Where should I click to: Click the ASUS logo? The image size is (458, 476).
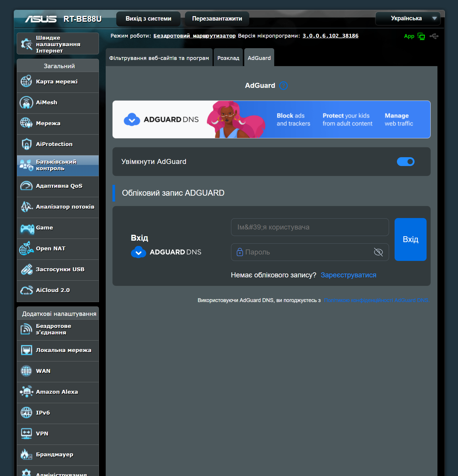click(x=41, y=19)
